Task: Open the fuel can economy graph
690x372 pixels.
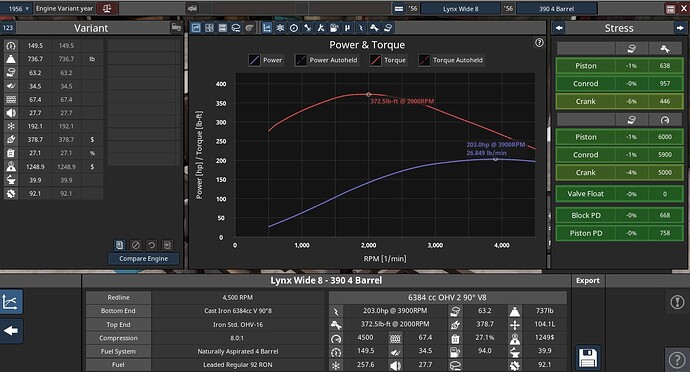Action: 334,28
